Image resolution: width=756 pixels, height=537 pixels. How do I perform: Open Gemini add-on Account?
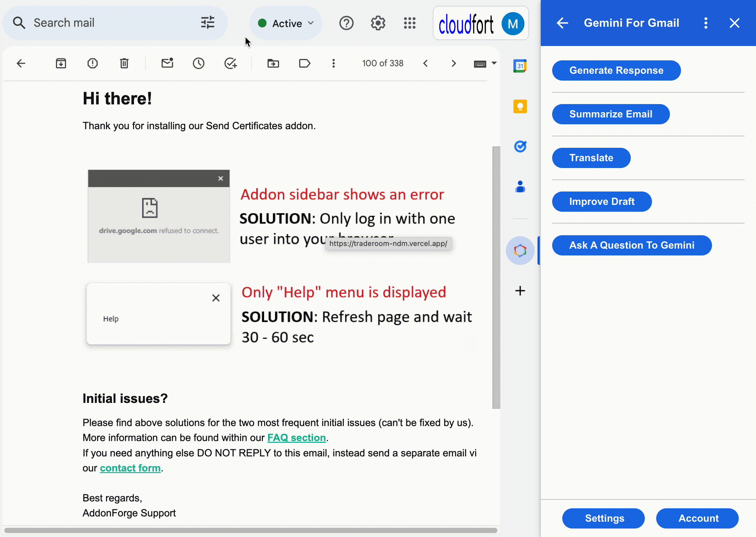click(x=697, y=518)
